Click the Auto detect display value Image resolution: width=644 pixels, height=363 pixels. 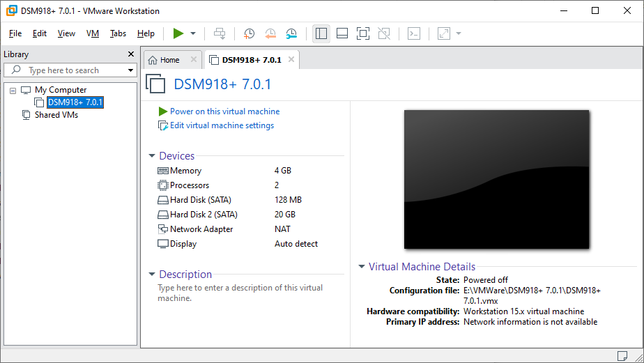coord(296,244)
